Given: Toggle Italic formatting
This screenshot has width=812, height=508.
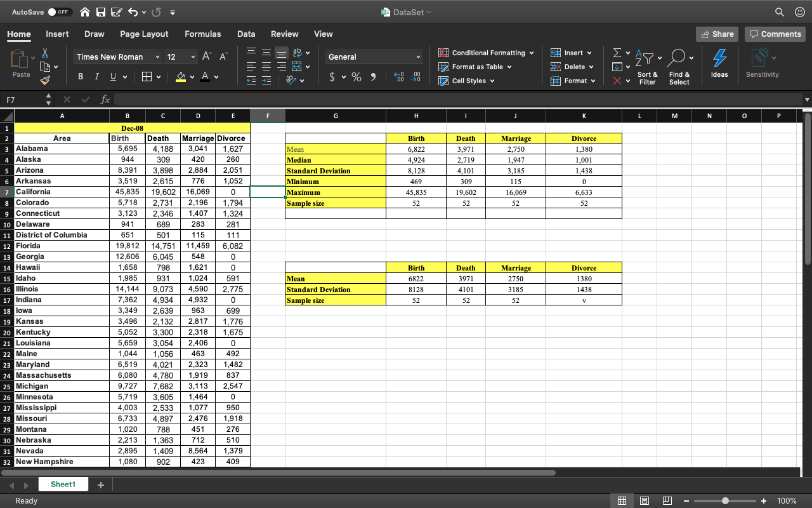Looking at the screenshot, I should pyautogui.click(x=97, y=77).
